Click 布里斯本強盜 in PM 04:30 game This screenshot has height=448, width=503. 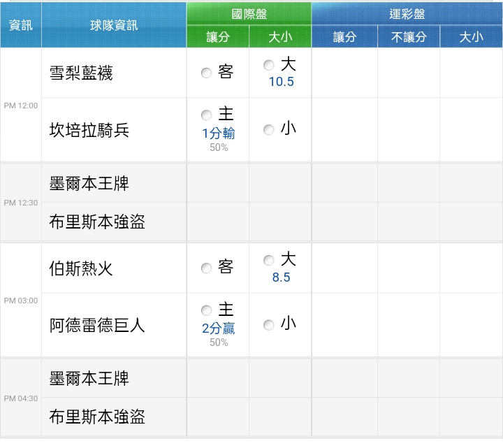click(x=97, y=417)
